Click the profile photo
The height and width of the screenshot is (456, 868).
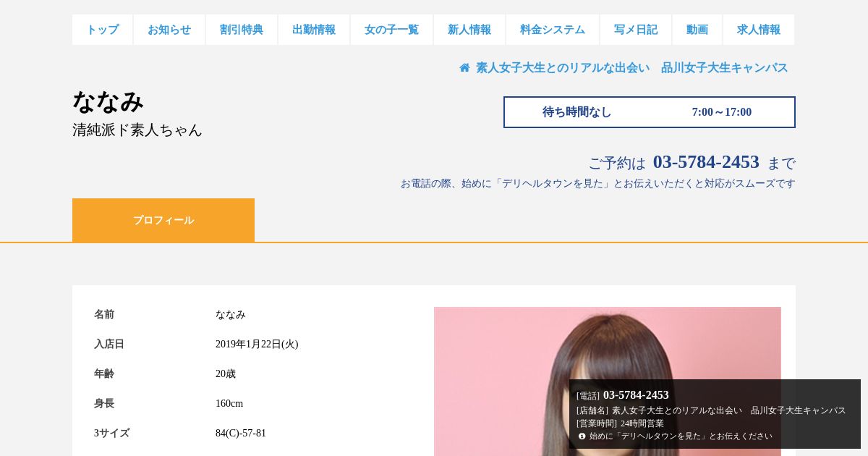click(608, 381)
